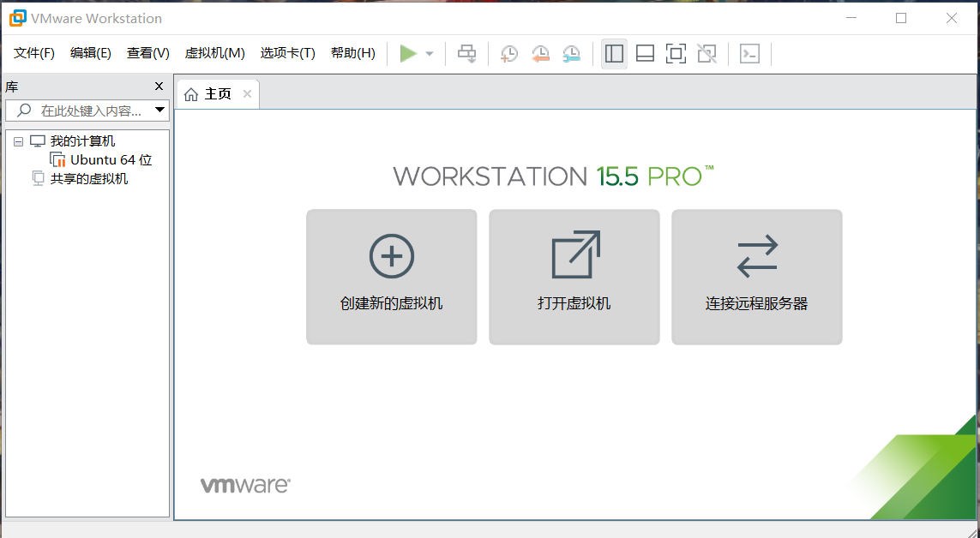Click 连接远程服务器
The width and height of the screenshot is (980, 538).
756,276
